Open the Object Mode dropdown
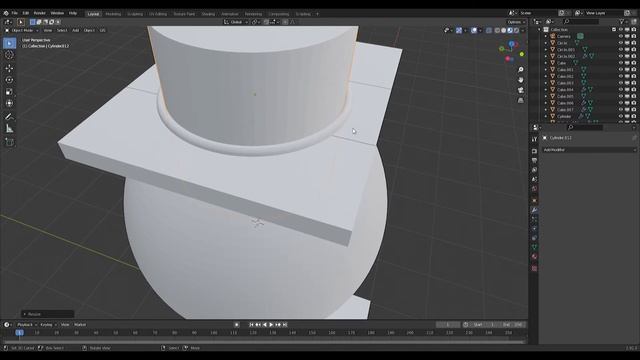Image resolution: width=640 pixels, height=360 pixels. 22,30
